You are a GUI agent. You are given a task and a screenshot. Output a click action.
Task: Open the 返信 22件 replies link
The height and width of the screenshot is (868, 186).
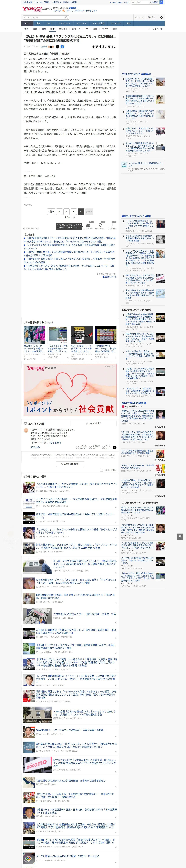35,447
